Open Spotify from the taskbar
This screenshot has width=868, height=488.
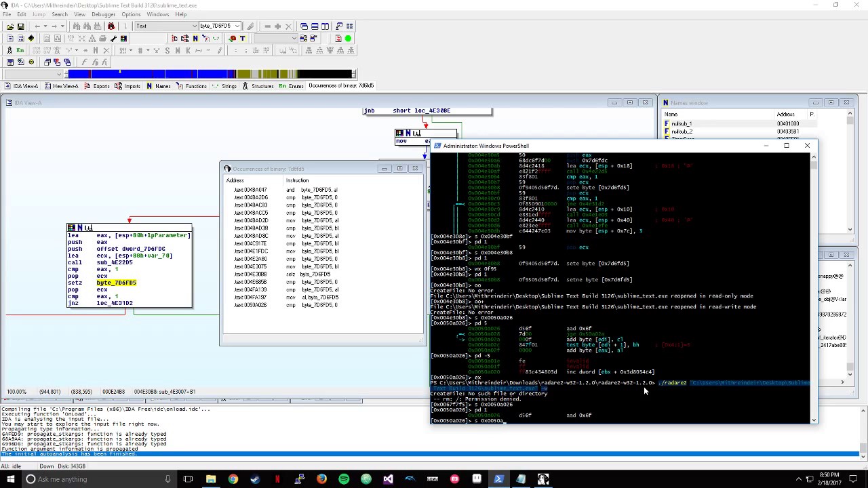(x=344, y=479)
